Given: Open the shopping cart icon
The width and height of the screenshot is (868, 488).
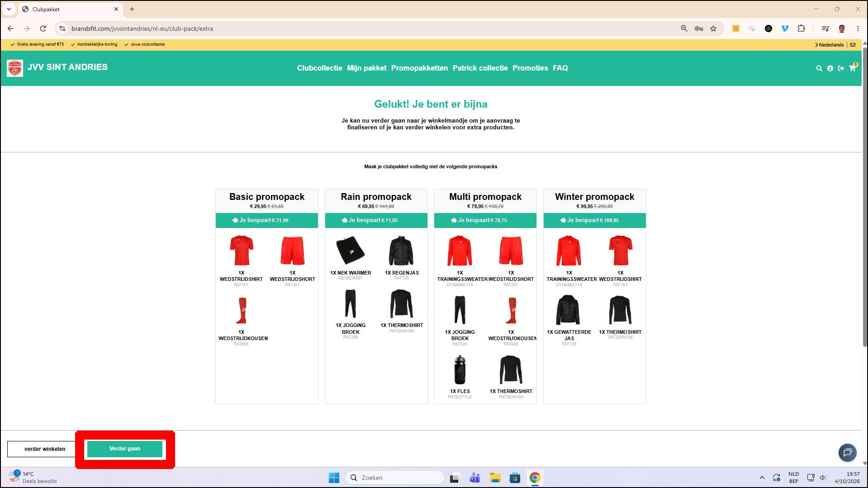Looking at the screenshot, I should 852,68.
